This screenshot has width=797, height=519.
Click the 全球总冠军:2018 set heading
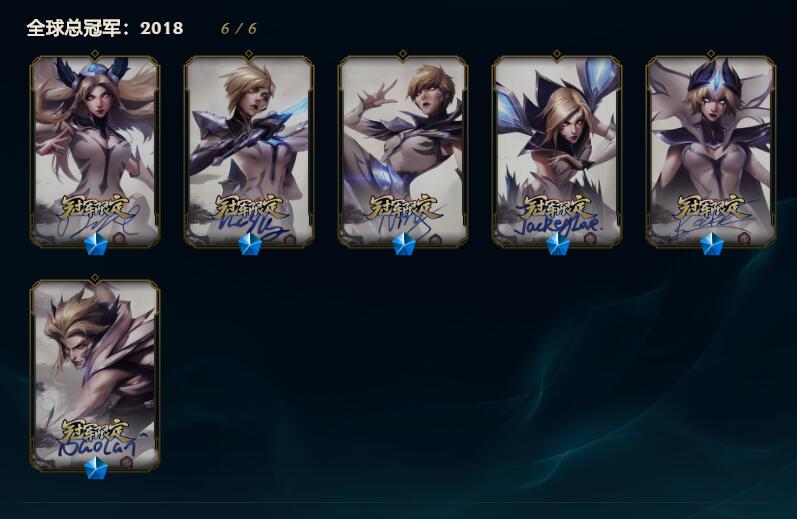pyautogui.click(x=105, y=28)
